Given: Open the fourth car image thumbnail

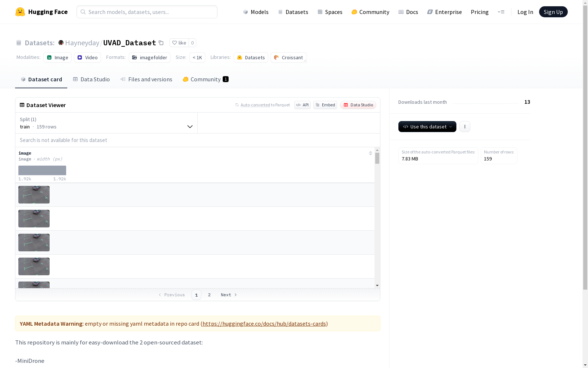Looking at the screenshot, I should pyautogui.click(x=34, y=266).
